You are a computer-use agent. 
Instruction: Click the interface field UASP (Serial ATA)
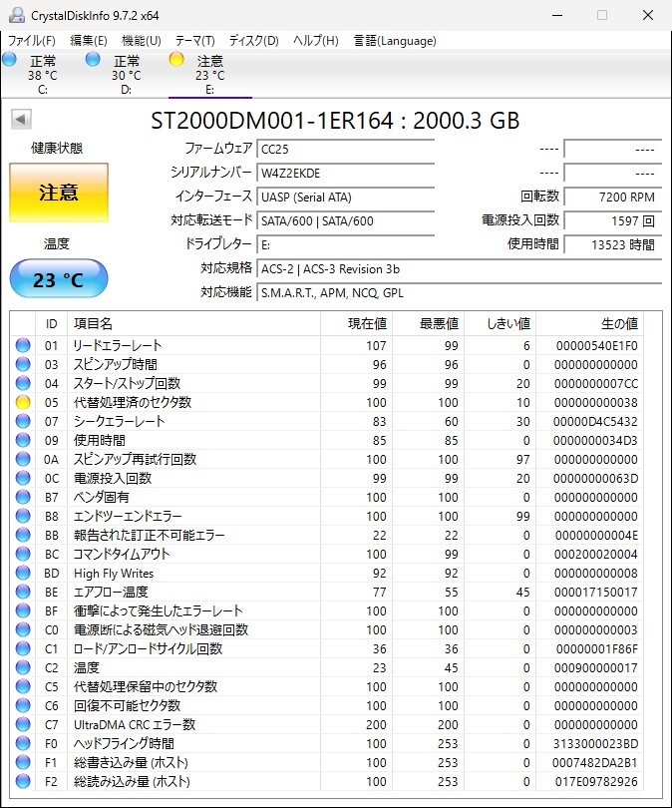click(346, 197)
